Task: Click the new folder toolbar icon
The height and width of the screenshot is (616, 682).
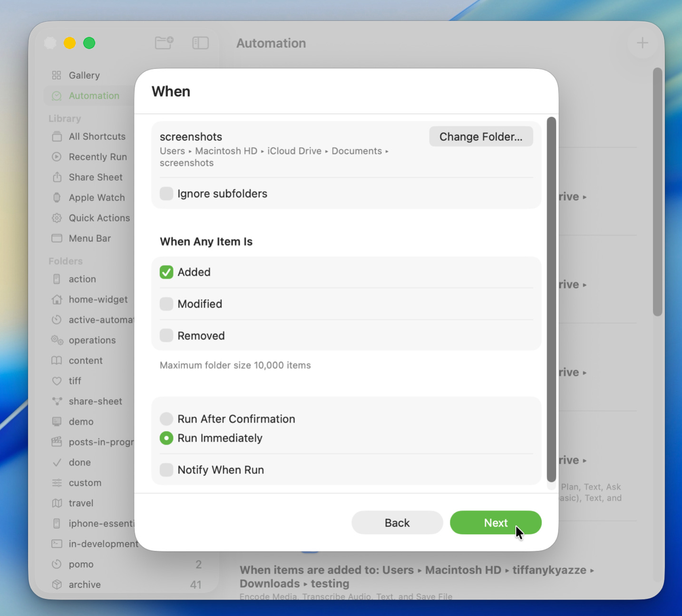Action: click(x=164, y=43)
